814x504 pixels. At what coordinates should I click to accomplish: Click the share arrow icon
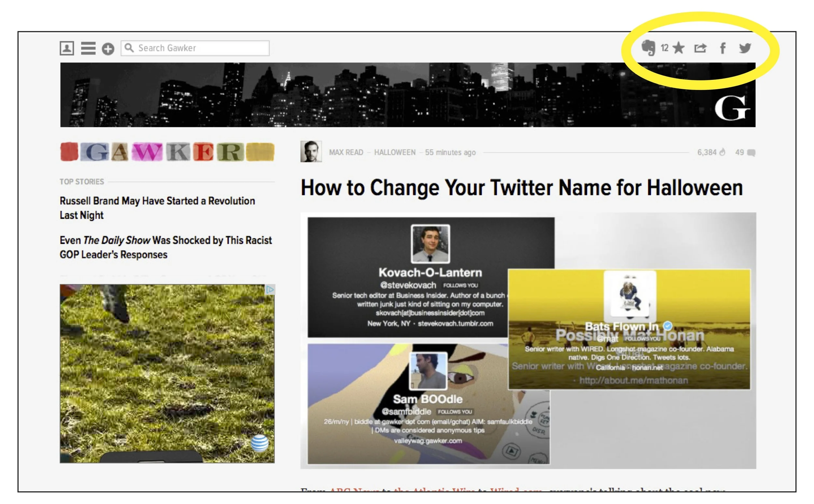pos(700,48)
